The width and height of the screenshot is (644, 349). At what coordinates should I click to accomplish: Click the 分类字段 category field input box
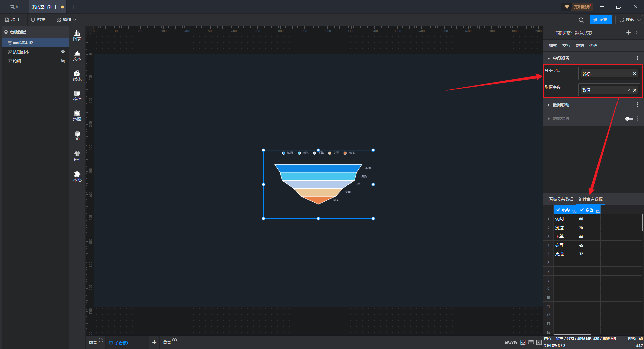pyautogui.click(x=609, y=74)
